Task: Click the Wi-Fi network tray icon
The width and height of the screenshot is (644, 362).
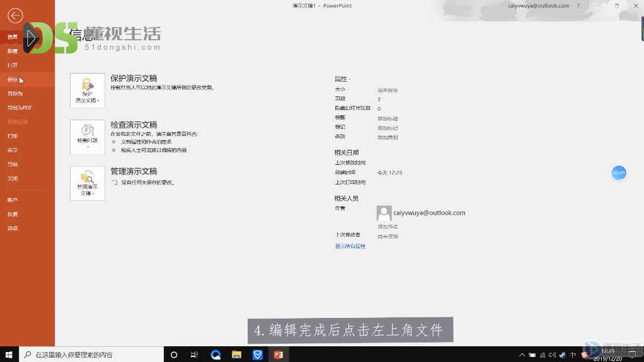Action: (543, 355)
